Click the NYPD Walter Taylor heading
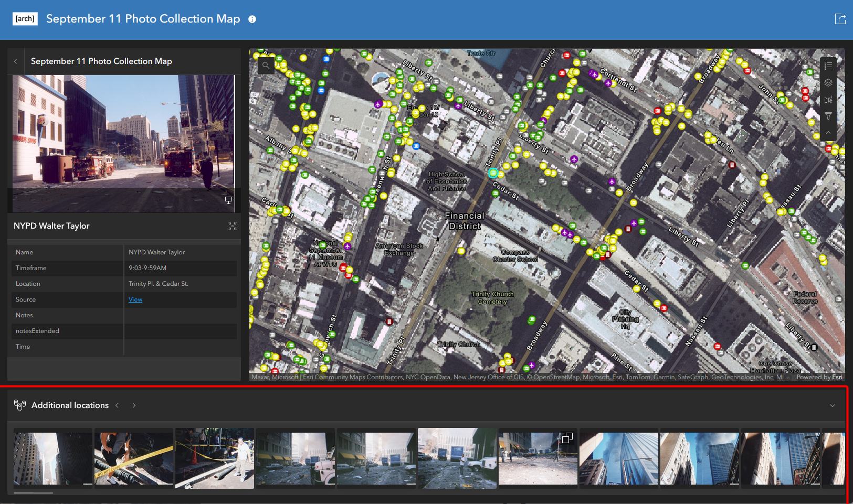853x504 pixels. tap(51, 226)
